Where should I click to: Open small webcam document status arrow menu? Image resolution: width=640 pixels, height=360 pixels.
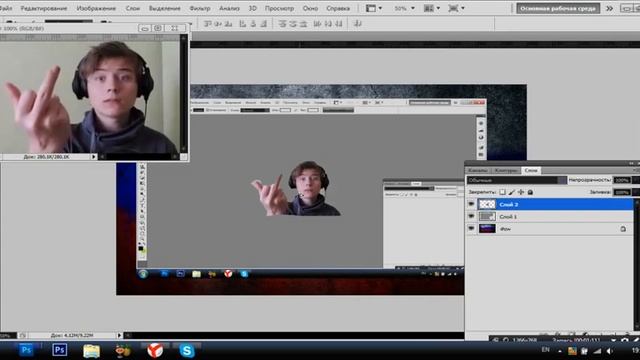(94, 156)
